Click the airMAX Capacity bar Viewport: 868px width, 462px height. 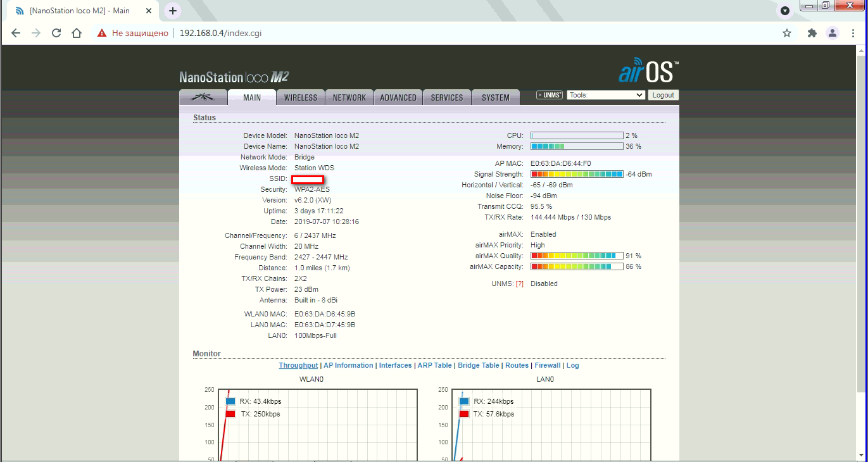pyautogui.click(x=577, y=266)
